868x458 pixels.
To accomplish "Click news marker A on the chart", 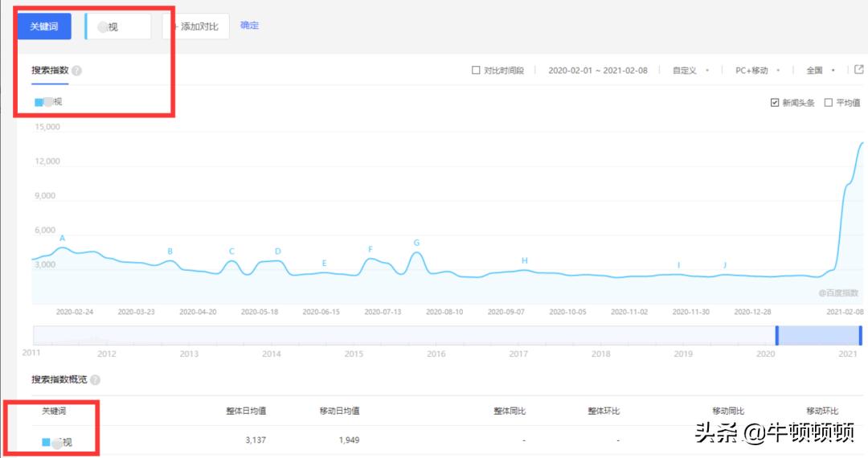I will 63,238.
